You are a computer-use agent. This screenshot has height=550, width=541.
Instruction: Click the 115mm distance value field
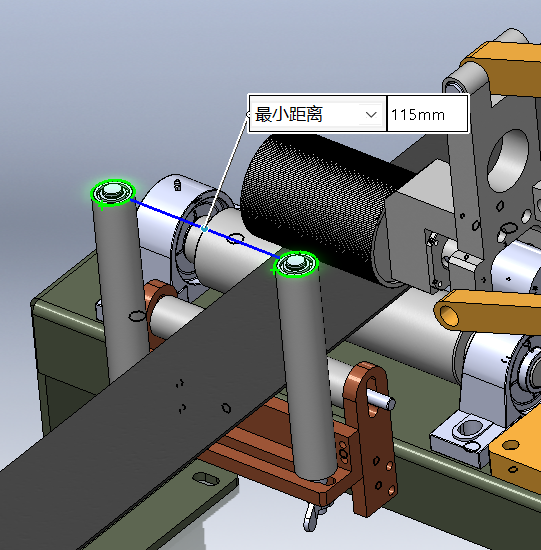427,114
